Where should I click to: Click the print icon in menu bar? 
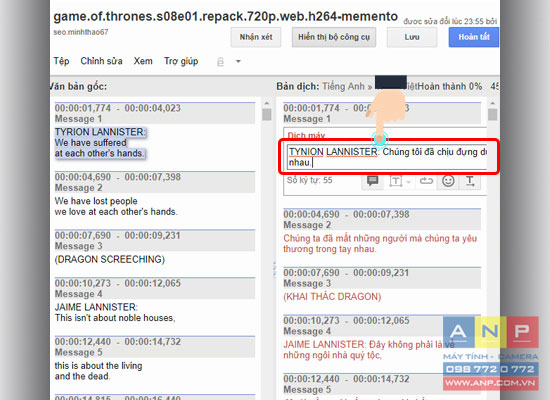tap(220, 62)
